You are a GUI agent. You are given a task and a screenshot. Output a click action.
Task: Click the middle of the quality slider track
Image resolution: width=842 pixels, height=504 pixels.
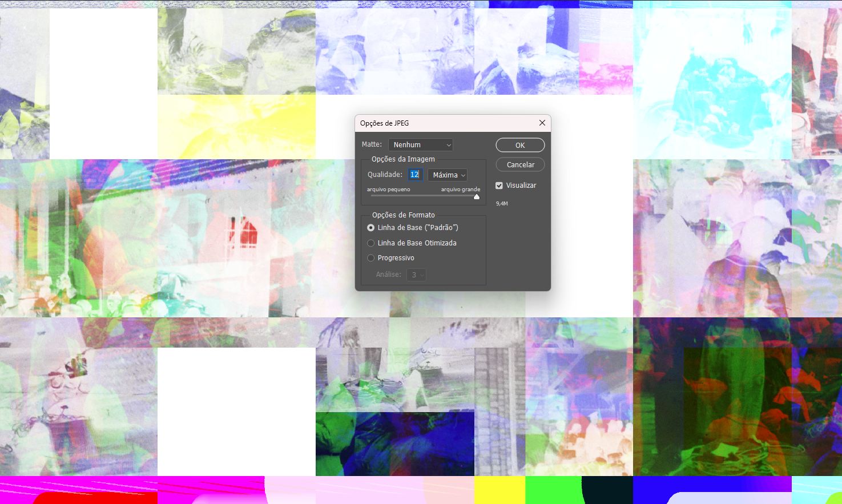pos(424,196)
